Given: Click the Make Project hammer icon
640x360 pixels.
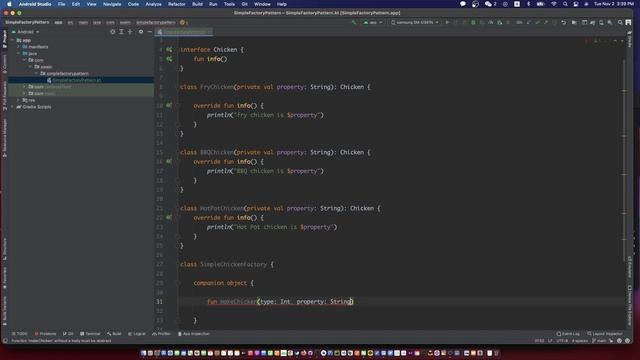Looking at the screenshot, I should point(354,22).
